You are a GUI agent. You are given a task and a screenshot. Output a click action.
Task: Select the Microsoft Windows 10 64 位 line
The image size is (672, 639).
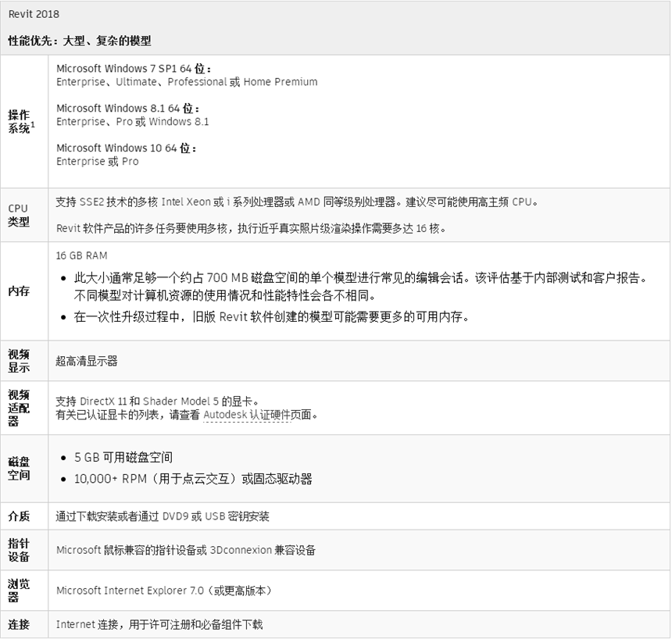coord(126,148)
